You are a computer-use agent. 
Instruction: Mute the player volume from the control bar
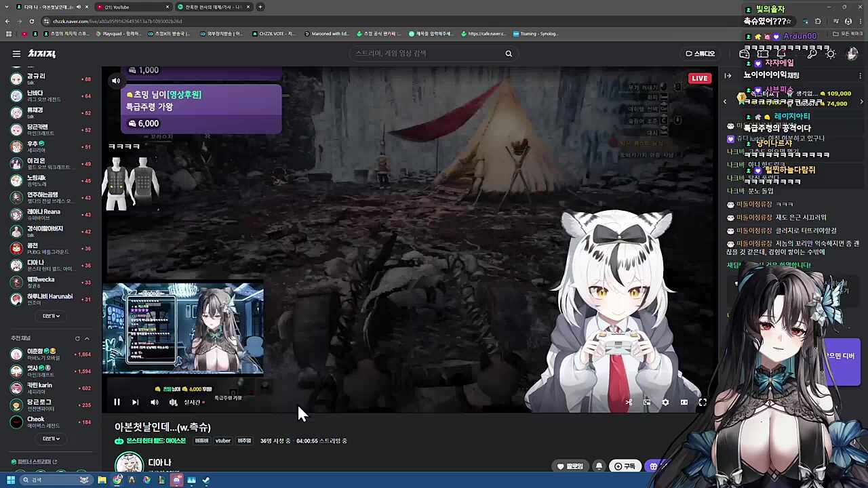pos(154,402)
